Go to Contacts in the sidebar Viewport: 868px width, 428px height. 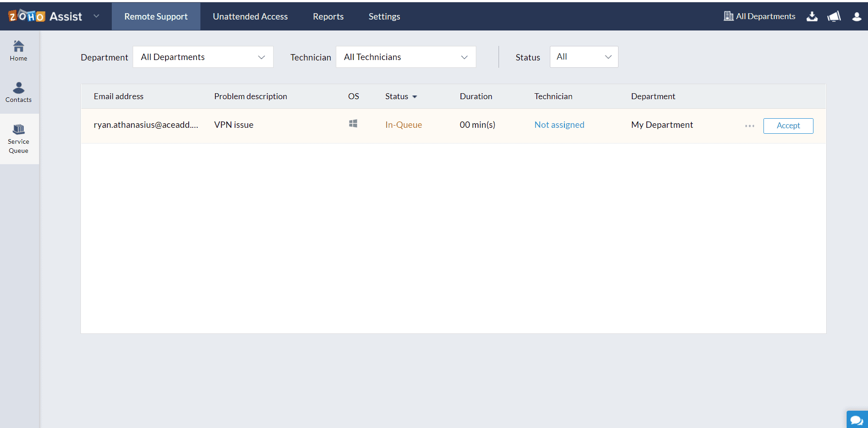(x=19, y=92)
